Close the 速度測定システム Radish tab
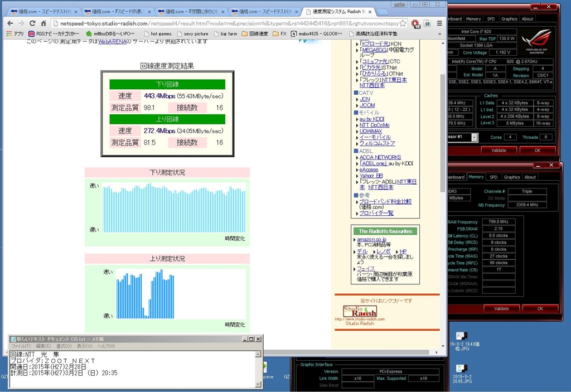The width and height of the screenshot is (571, 392). [370, 12]
